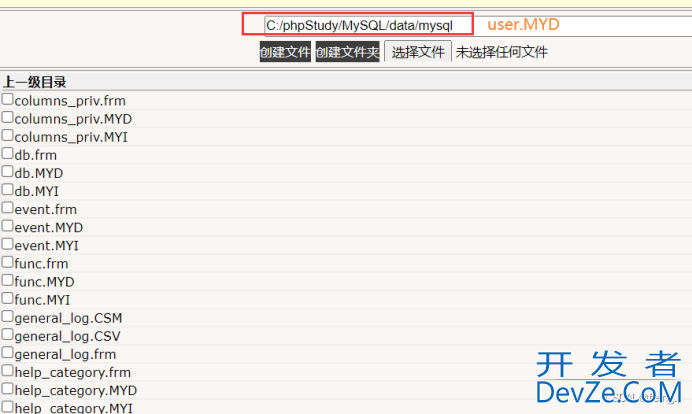
Task: Mark the func.frm checkbox
Action: click(7, 262)
